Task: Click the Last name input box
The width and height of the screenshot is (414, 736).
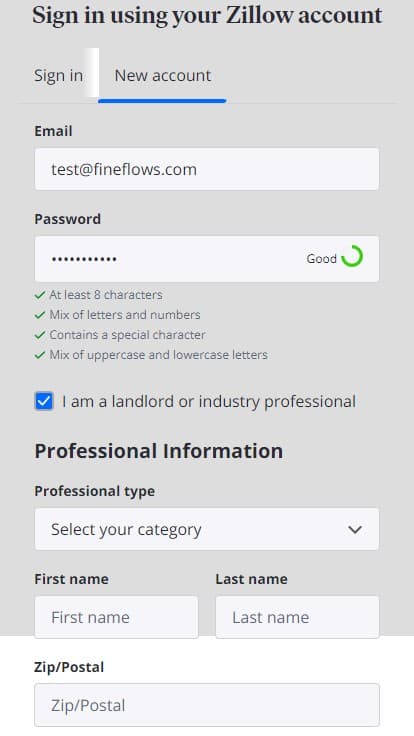Action: click(297, 617)
